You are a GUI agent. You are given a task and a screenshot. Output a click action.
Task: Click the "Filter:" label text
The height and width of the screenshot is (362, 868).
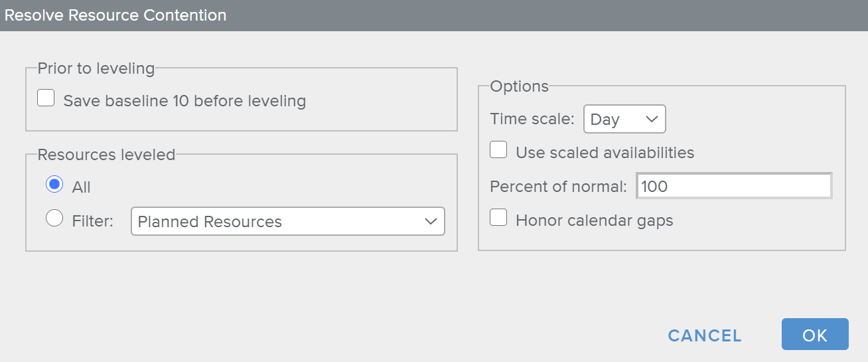tap(93, 221)
